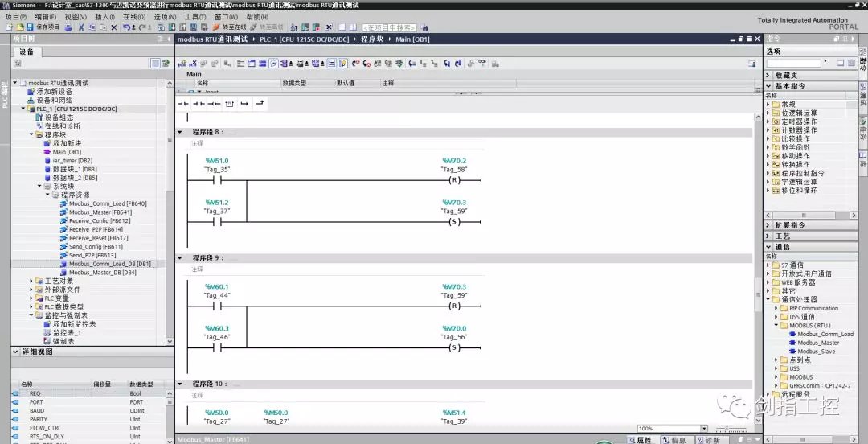The width and height of the screenshot is (868, 444).
Task: Collapse 程序段 8 network section
Action: [x=180, y=131]
